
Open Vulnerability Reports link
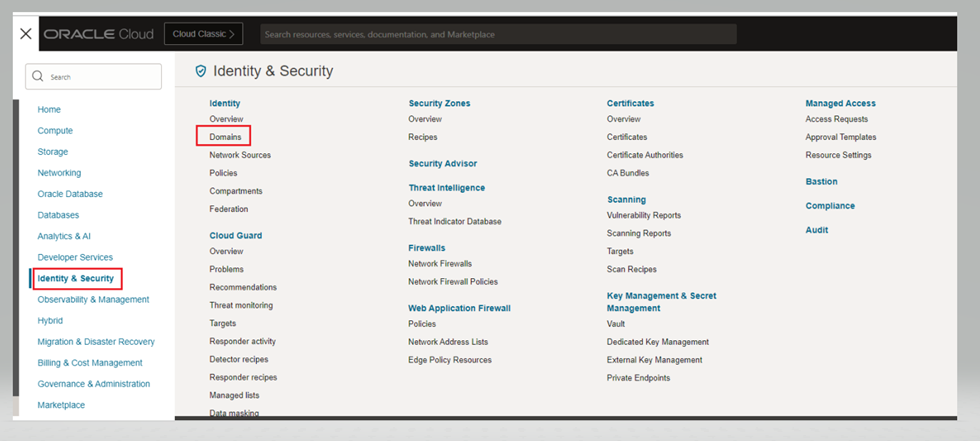coord(644,216)
